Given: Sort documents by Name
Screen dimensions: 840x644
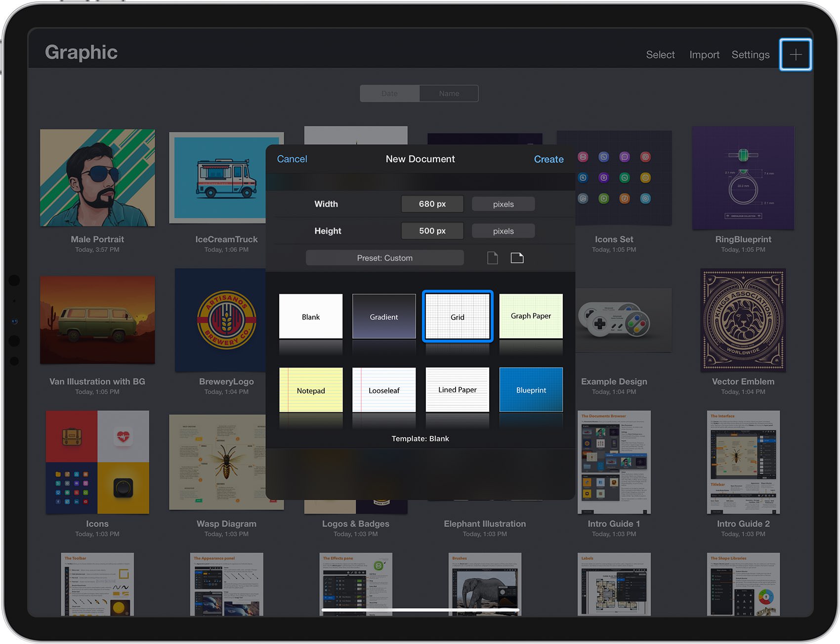Looking at the screenshot, I should [x=449, y=93].
